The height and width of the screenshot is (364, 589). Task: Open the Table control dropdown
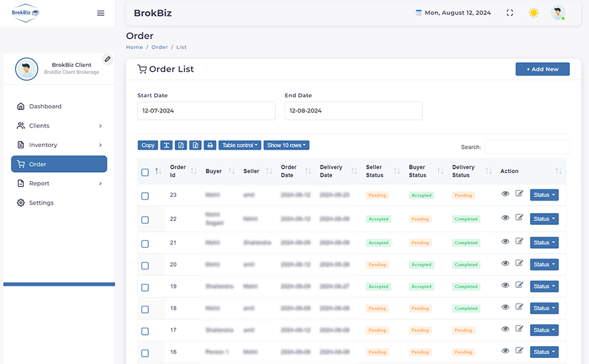pos(240,146)
